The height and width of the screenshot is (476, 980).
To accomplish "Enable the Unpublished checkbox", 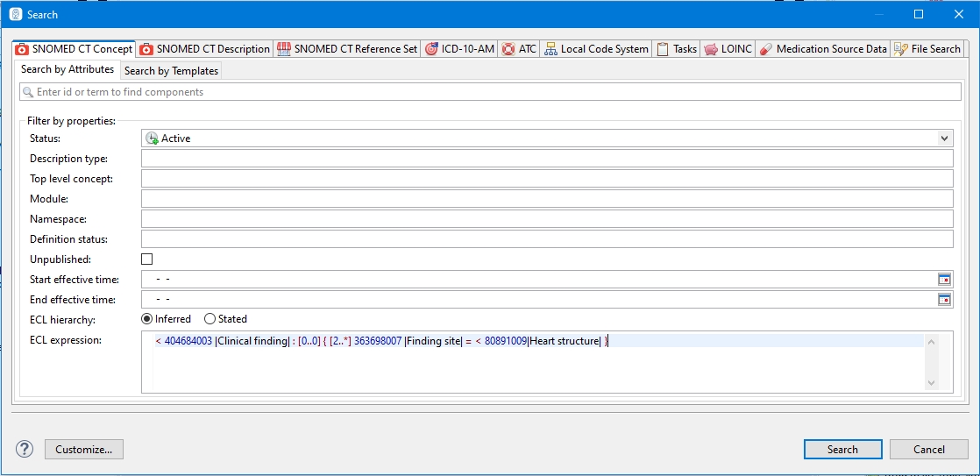I will (x=147, y=259).
